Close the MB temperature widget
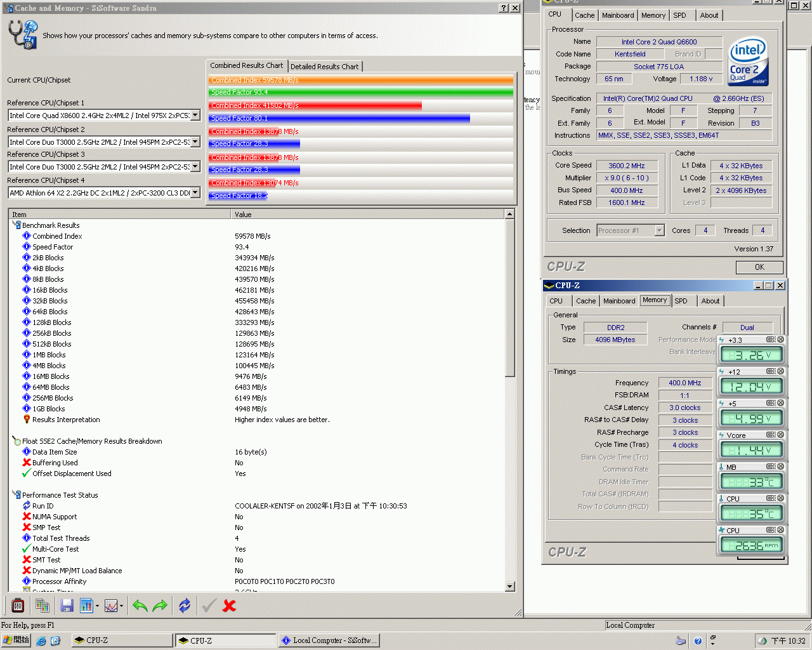The width and height of the screenshot is (812, 650). (781, 467)
